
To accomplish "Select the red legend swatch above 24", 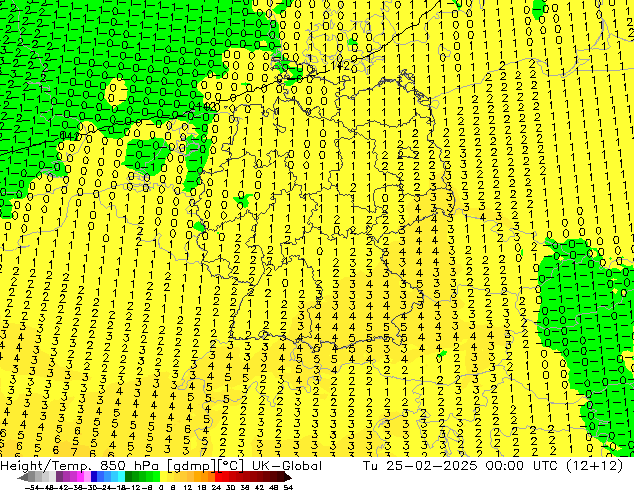I will pyautogui.click(x=218, y=477).
